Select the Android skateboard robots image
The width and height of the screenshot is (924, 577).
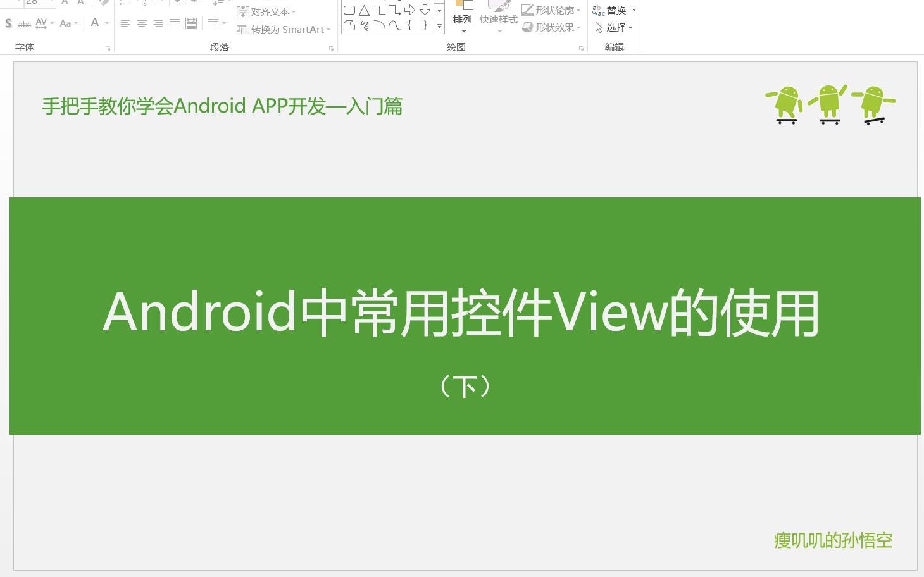tap(830, 104)
